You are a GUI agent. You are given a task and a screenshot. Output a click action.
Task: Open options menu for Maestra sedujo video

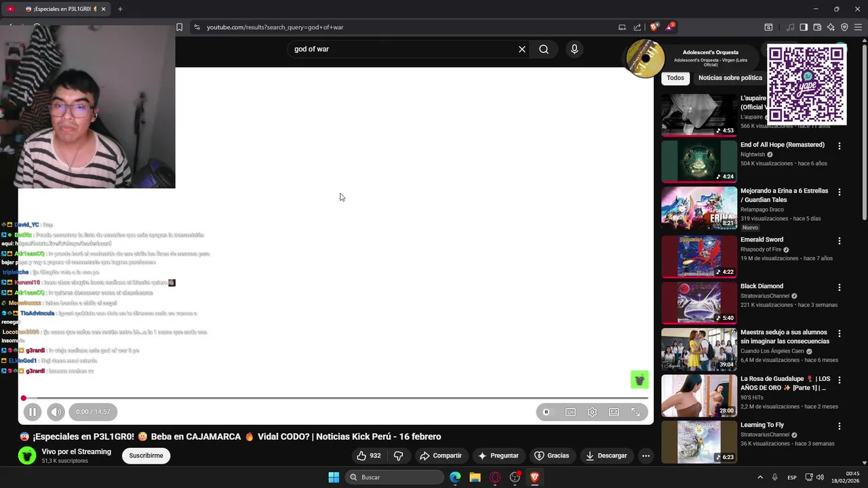point(840,333)
